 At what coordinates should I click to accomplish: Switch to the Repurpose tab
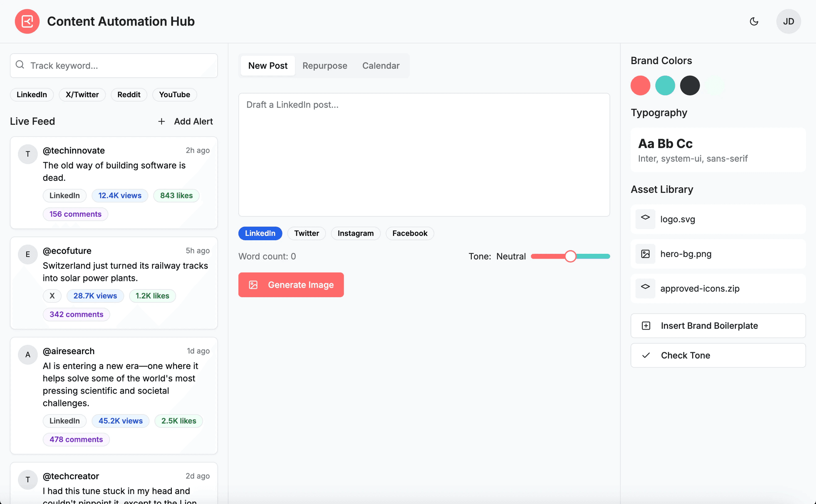coord(325,66)
